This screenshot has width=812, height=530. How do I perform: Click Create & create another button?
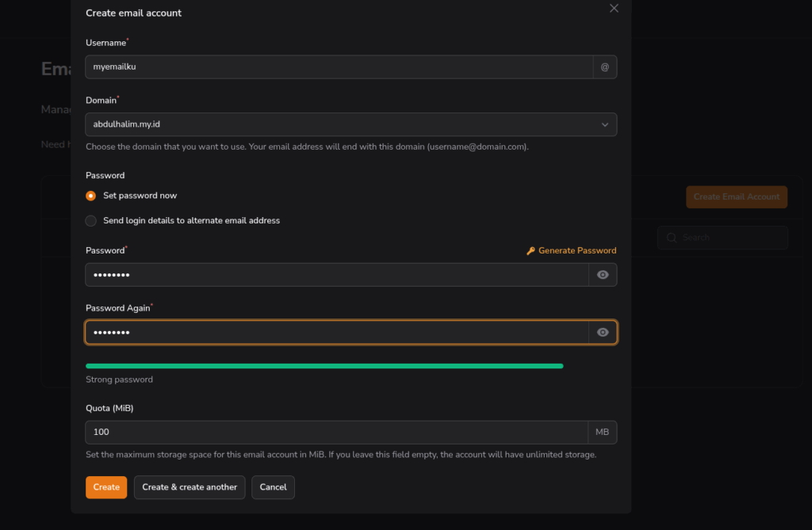click(x=190, y=487)
